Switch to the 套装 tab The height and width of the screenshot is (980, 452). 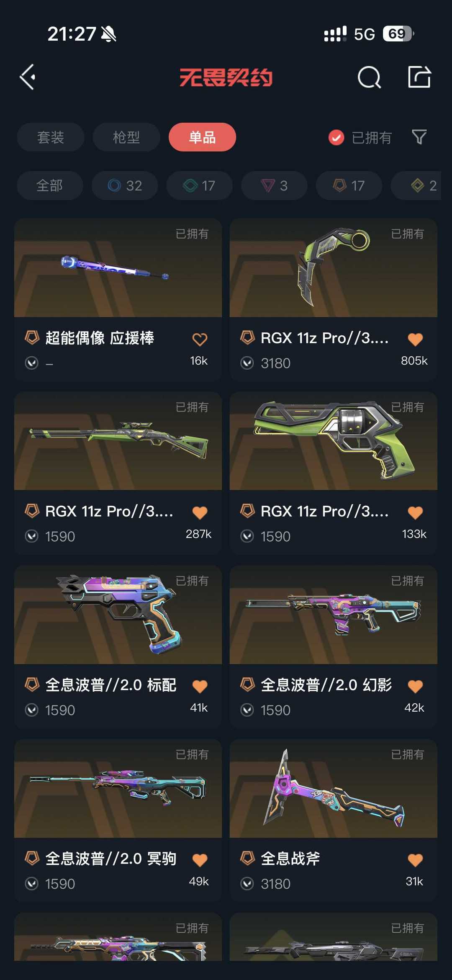(x=51, y=137)
